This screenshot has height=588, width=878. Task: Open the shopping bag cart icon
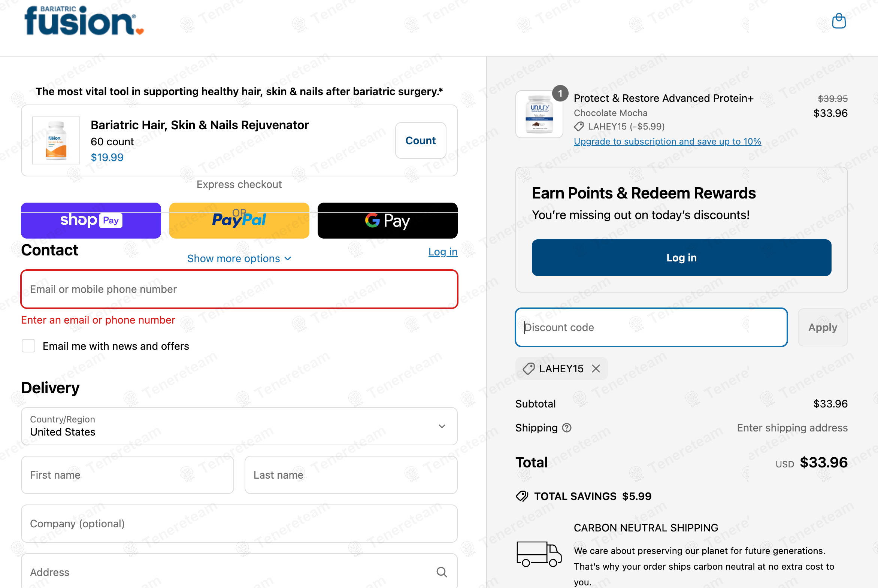(x=839, y=21)
